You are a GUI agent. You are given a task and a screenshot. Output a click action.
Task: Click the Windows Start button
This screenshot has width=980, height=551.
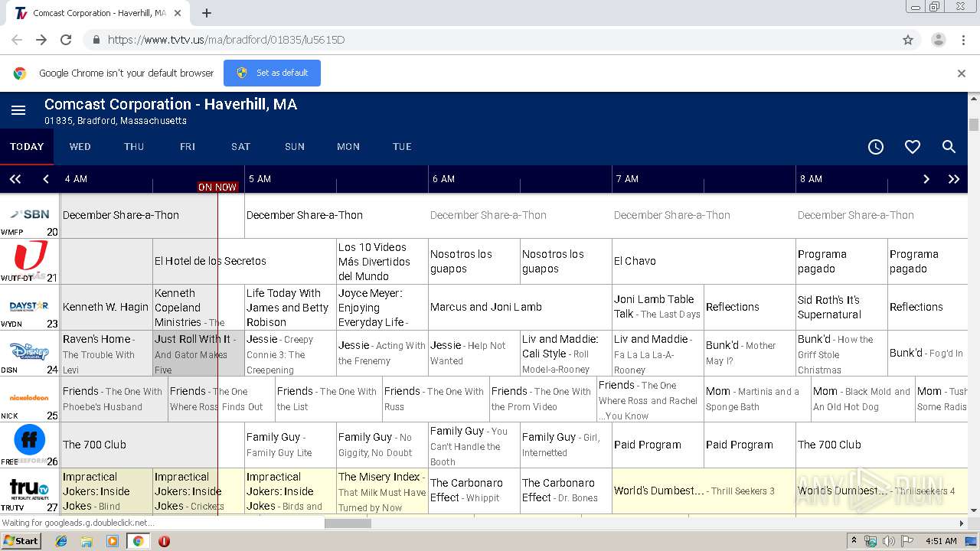pos(21,541)
